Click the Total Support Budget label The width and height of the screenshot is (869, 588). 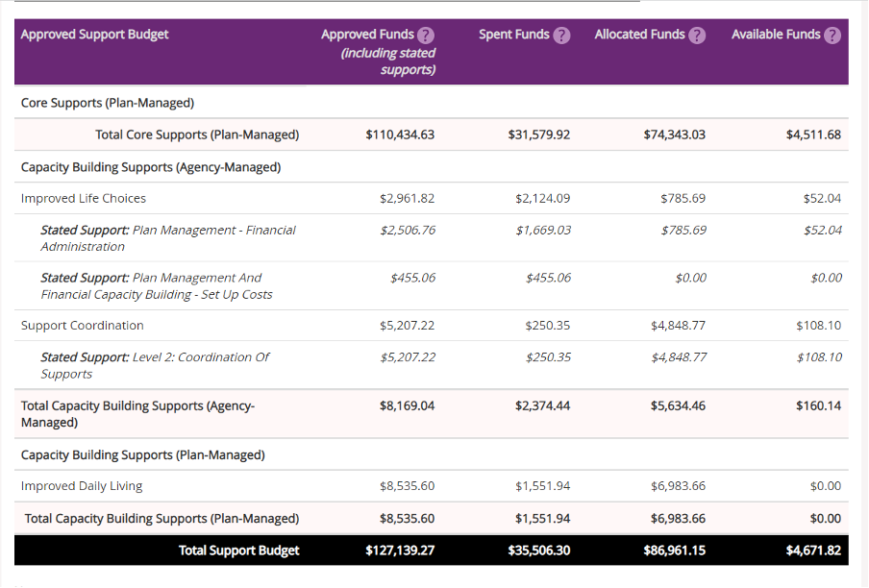pyautogui.click(x=238, y=551)
